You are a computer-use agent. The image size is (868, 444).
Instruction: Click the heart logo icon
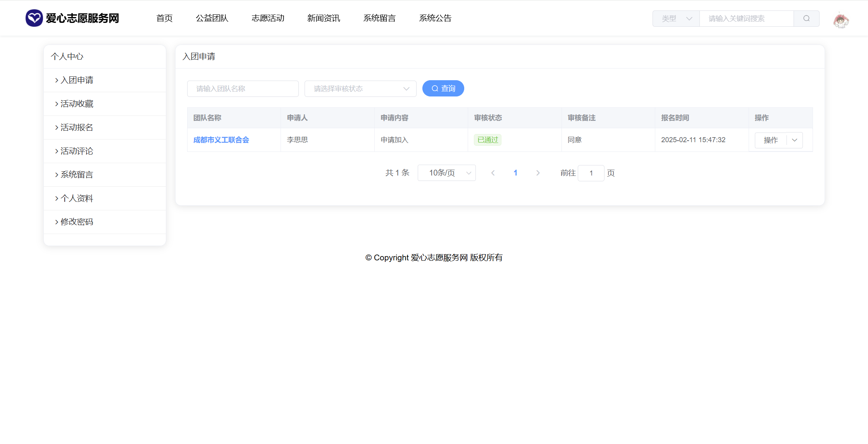point(34,18)
